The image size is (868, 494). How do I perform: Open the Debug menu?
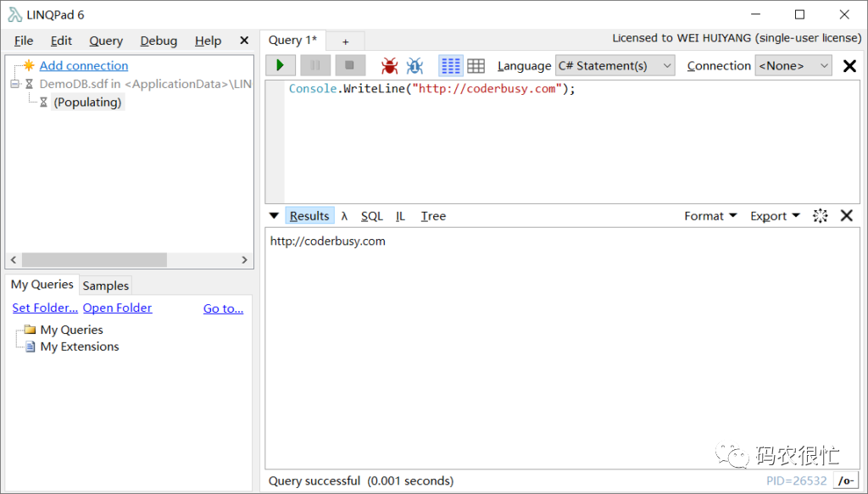point(159,41)
